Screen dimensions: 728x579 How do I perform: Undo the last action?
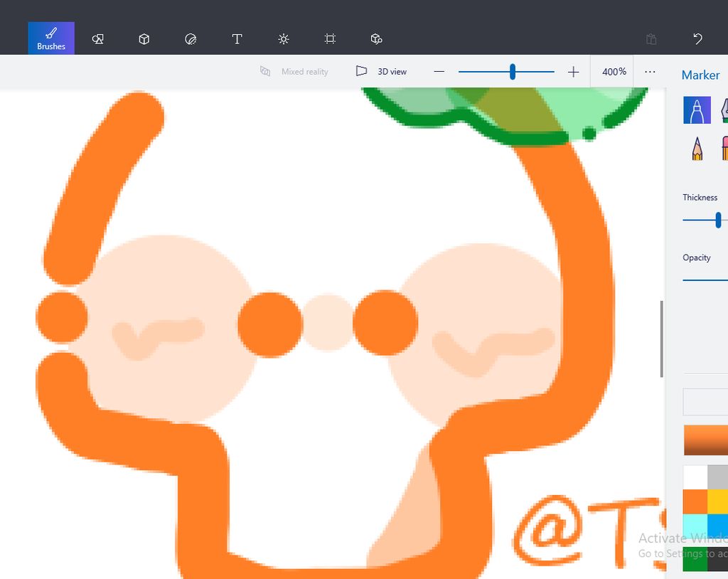pyautogui.click(x=697, y=39)
